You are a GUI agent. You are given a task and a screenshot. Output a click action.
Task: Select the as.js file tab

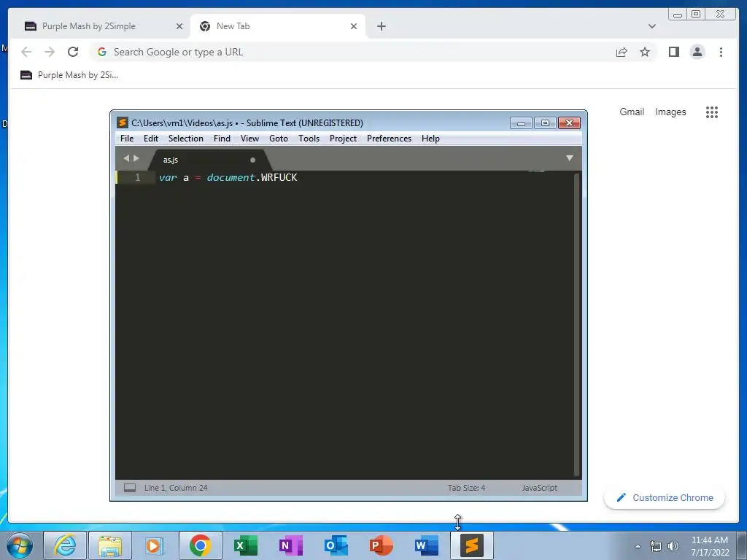pos(209,160)
